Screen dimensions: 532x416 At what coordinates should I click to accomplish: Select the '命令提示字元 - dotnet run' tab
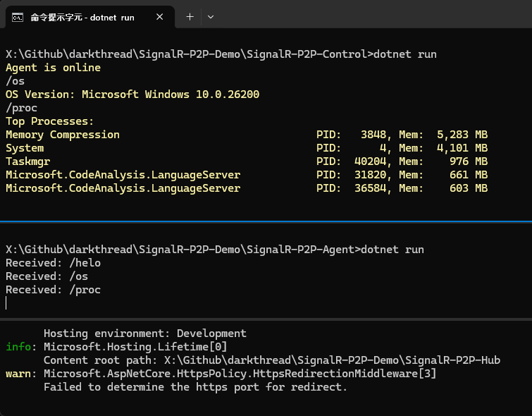tap(82, 17)
